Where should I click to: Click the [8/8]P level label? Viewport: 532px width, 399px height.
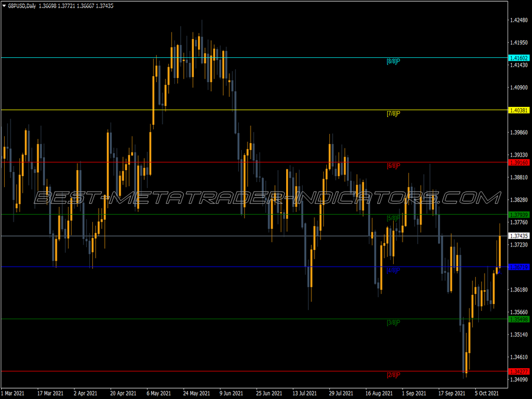[393, 61]
